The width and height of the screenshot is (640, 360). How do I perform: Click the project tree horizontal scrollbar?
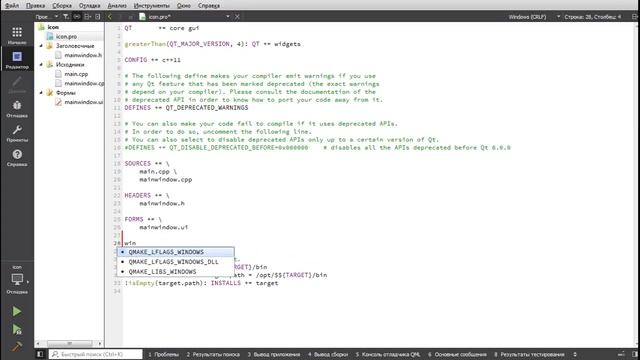69,344
